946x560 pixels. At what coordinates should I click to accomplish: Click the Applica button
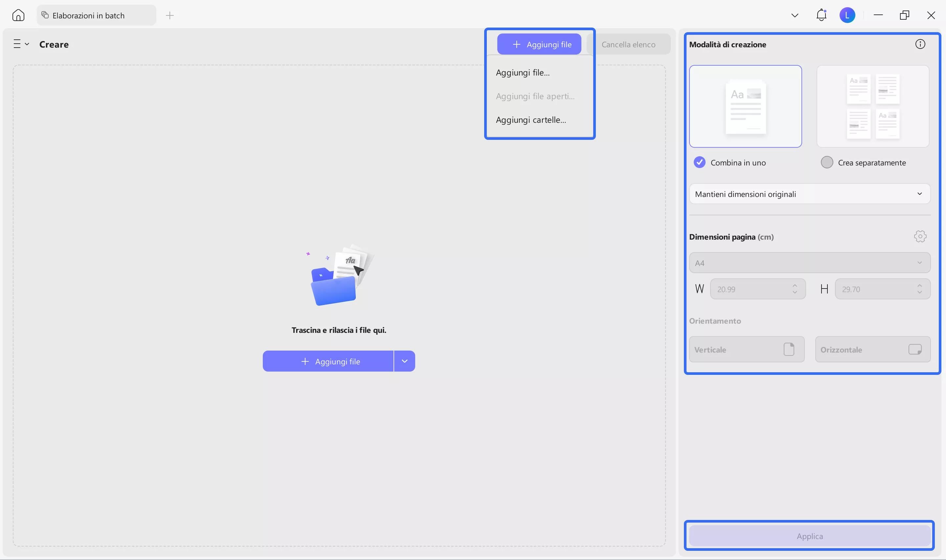pyautogui.click(x=809, y=535)
